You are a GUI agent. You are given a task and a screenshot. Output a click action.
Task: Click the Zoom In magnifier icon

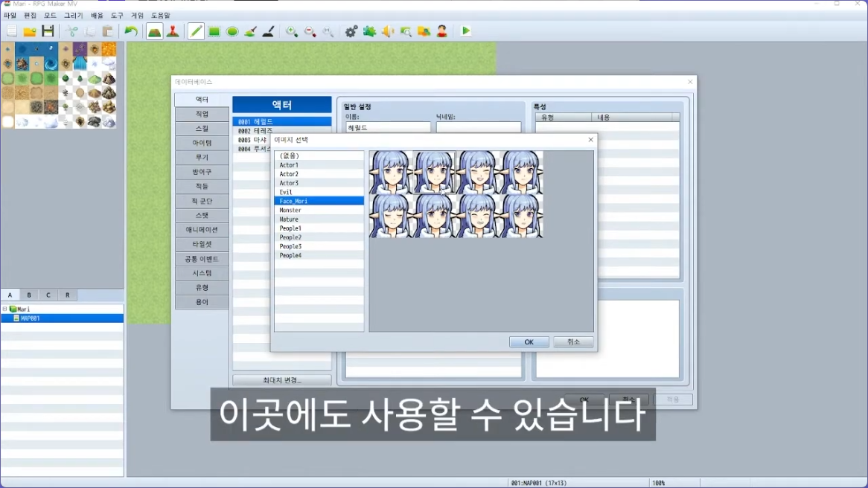tap(292, 31)
